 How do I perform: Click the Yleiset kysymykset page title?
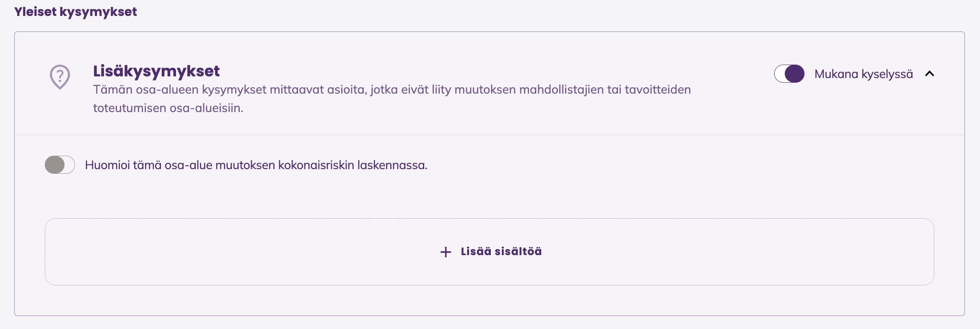75,12
